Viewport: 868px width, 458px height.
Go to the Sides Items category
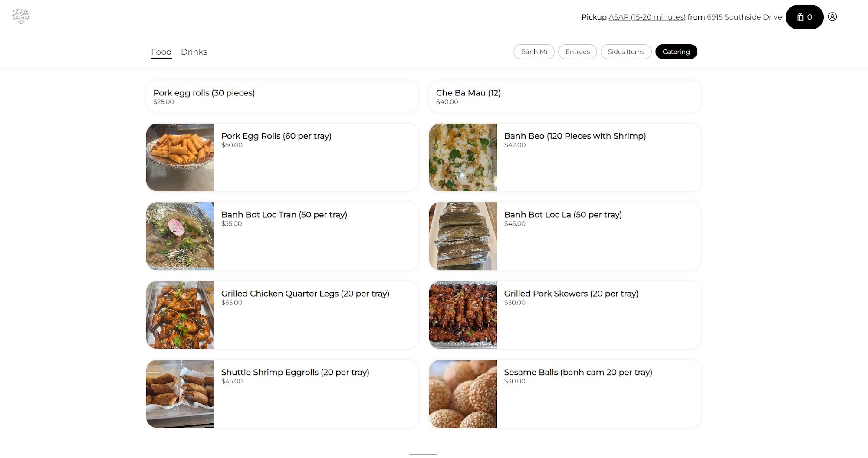pyautogui.click(x=626, y=52)
